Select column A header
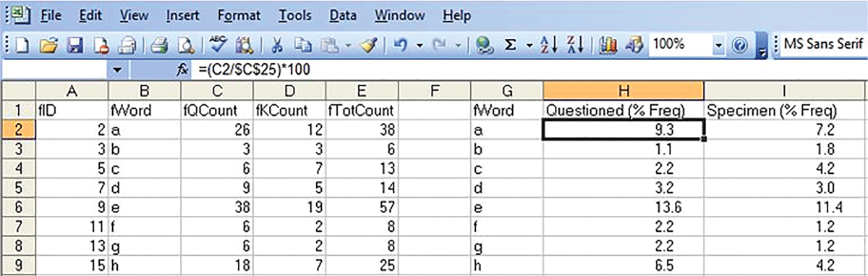868x276 pixels. point(72,91)
